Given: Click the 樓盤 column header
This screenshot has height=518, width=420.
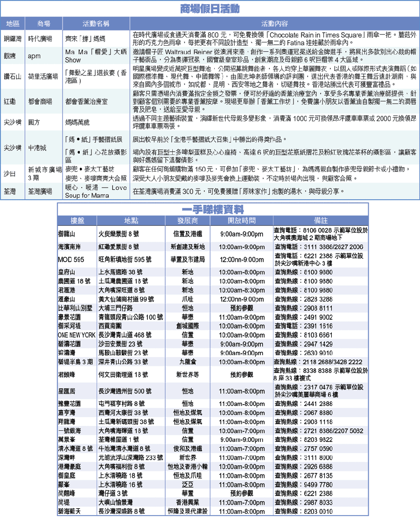Looking at the screenshot, I should [x=77, y=221].
